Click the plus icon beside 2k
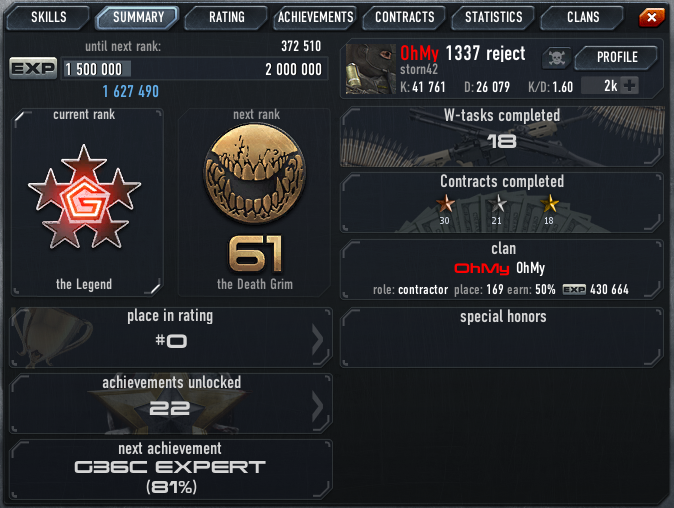Image resolution: width=674 pixels, height=508 pixels. tap(629, 86)
